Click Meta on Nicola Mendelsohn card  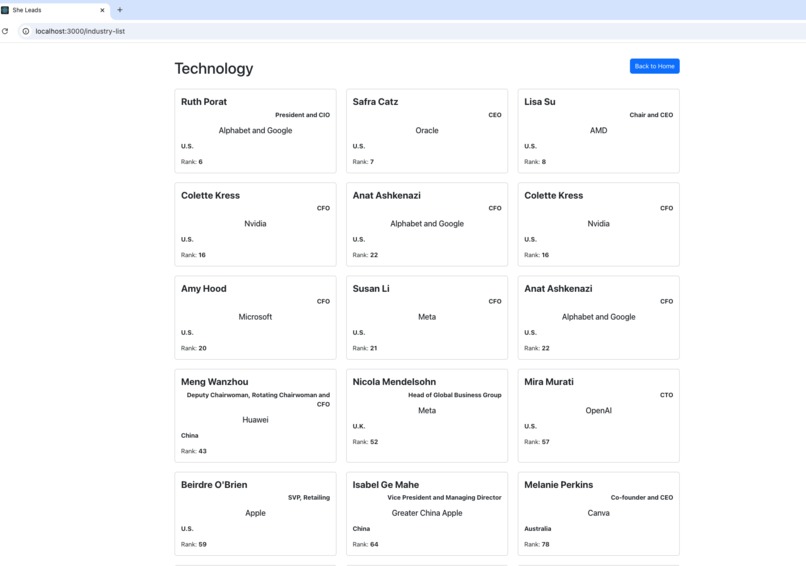coord(427,411)
